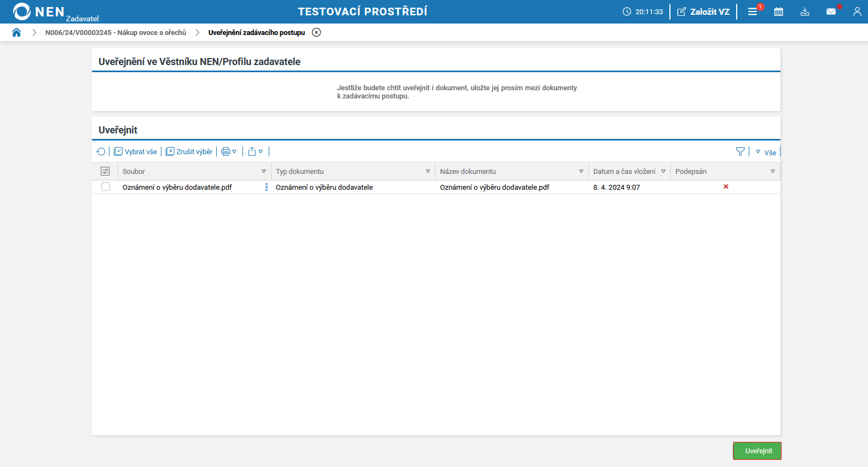Viewport: 868px width, 467px height.
Task: Click Název dokumentu cell Oznámení o výběru dodavatele.pdf
Action: (x=495, y=187)
